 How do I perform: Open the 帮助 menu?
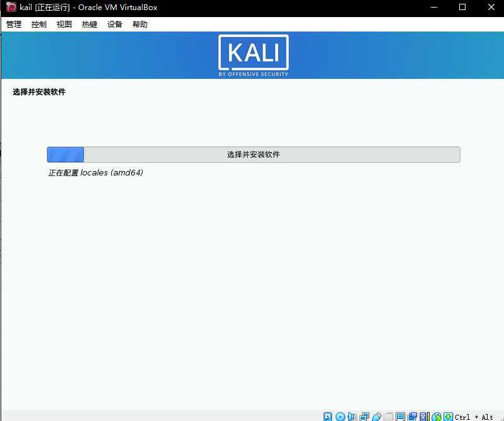tap(140, 25)
